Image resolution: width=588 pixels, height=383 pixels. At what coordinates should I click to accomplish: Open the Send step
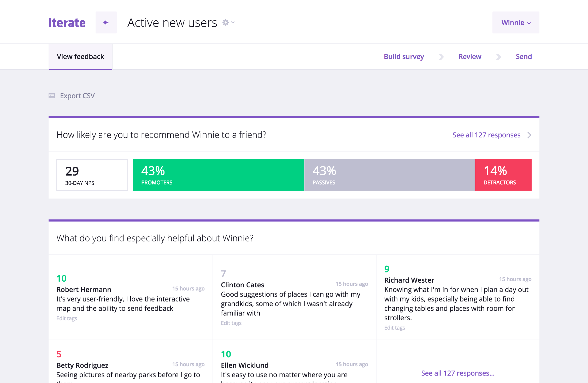click(x=524, y=57)
